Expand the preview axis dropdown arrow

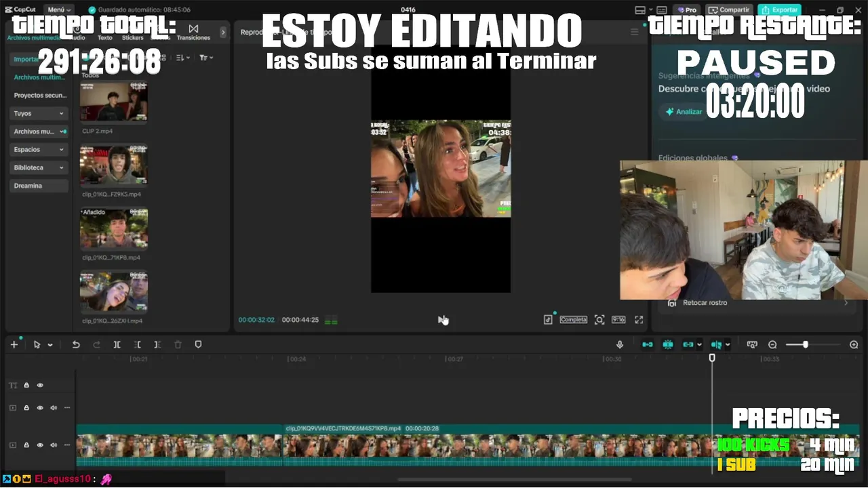[728, 345]
